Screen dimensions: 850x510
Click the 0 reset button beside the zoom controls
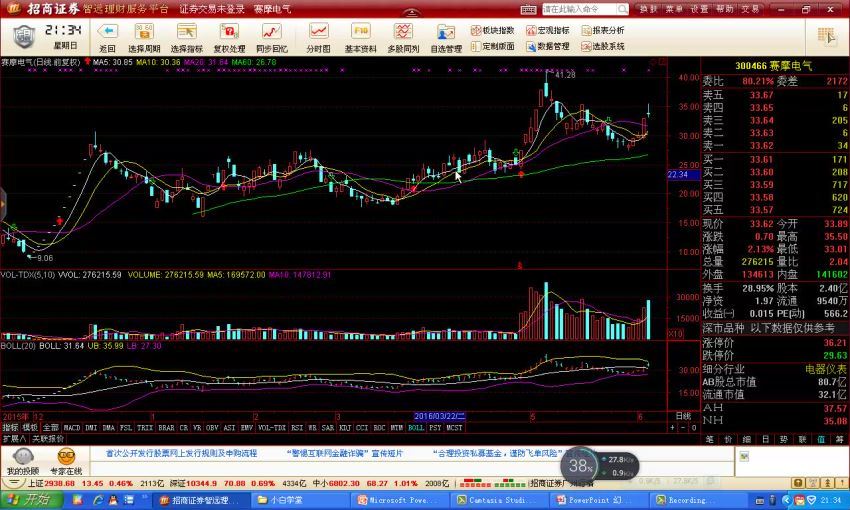(x=693, y=428)
